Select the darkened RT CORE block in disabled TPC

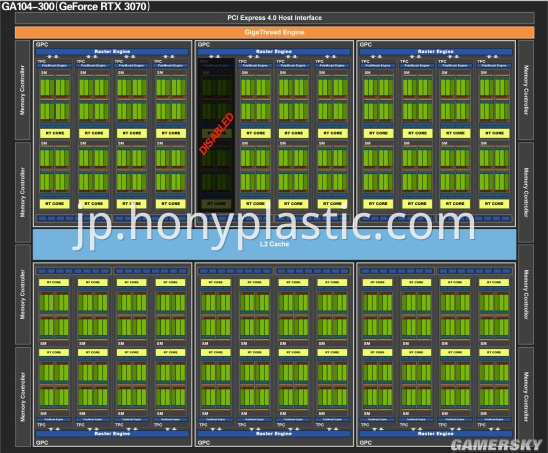coord(216,203)
